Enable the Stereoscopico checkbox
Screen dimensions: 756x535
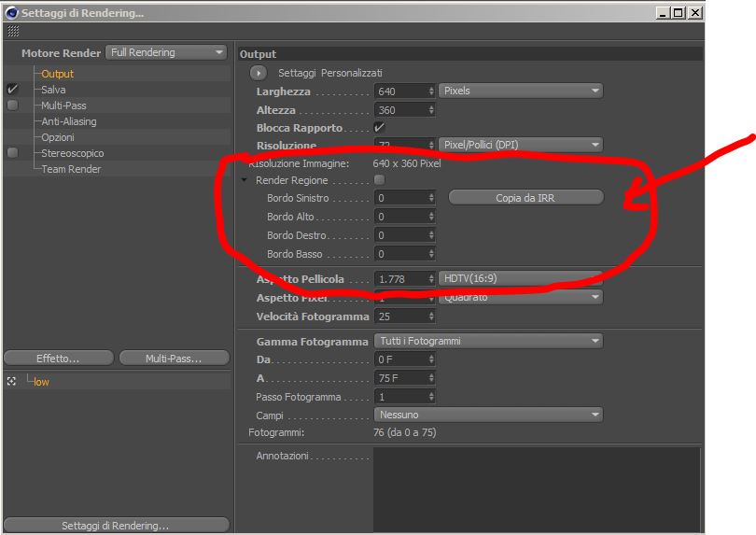pos(12,153)
